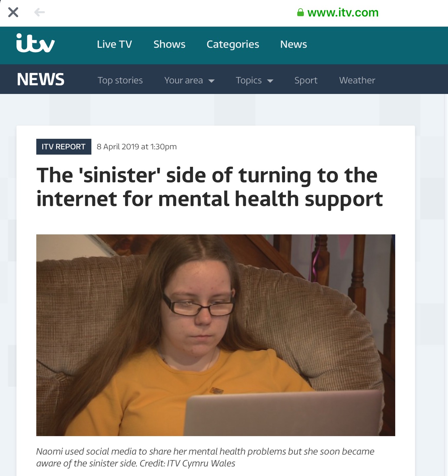Open the Live TV menu item
This screenshot has height=476, width=448.
pyautogui.click(x=114, y=44)
